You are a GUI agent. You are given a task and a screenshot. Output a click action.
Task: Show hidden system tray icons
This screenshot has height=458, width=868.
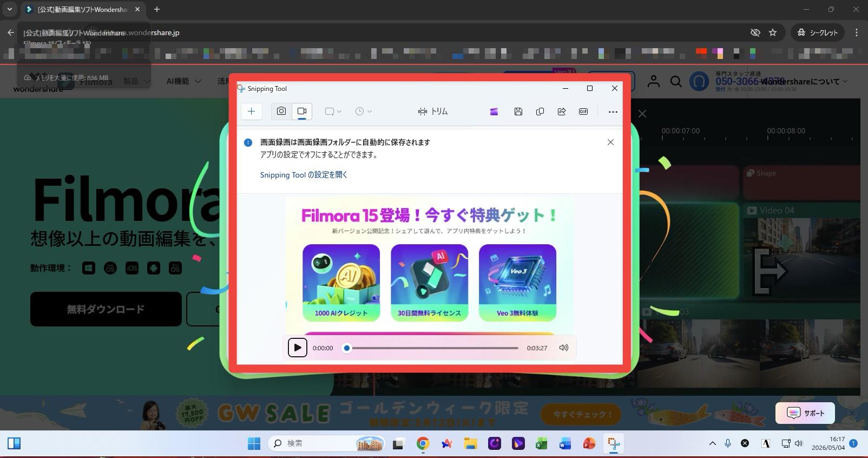713,443
